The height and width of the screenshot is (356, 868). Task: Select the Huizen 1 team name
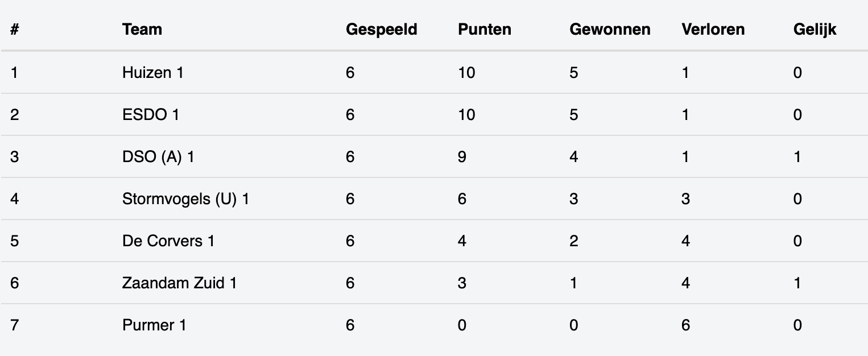[x=153, y=73]
